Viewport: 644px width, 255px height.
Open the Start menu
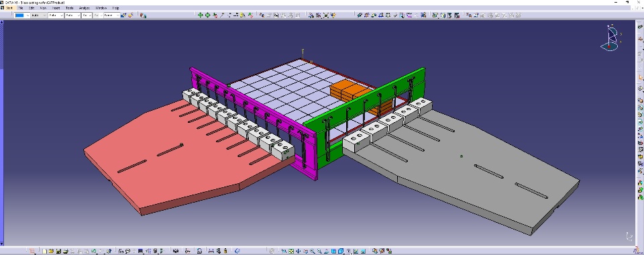[x=9, y=8]
